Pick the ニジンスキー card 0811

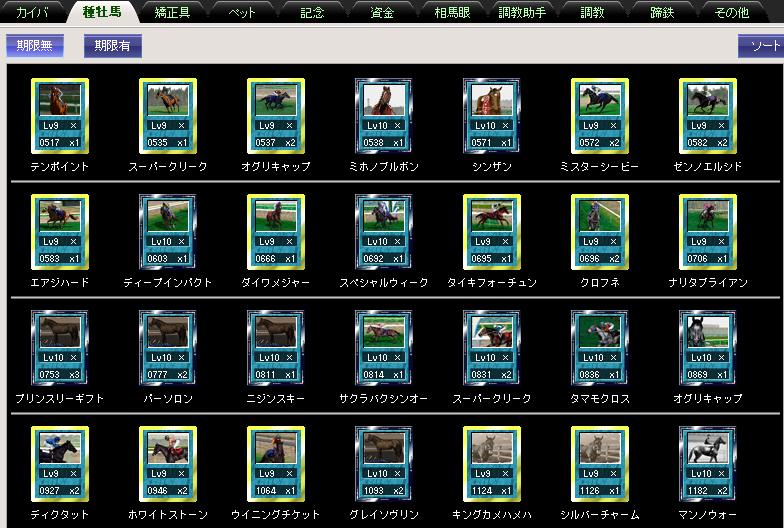276,348
